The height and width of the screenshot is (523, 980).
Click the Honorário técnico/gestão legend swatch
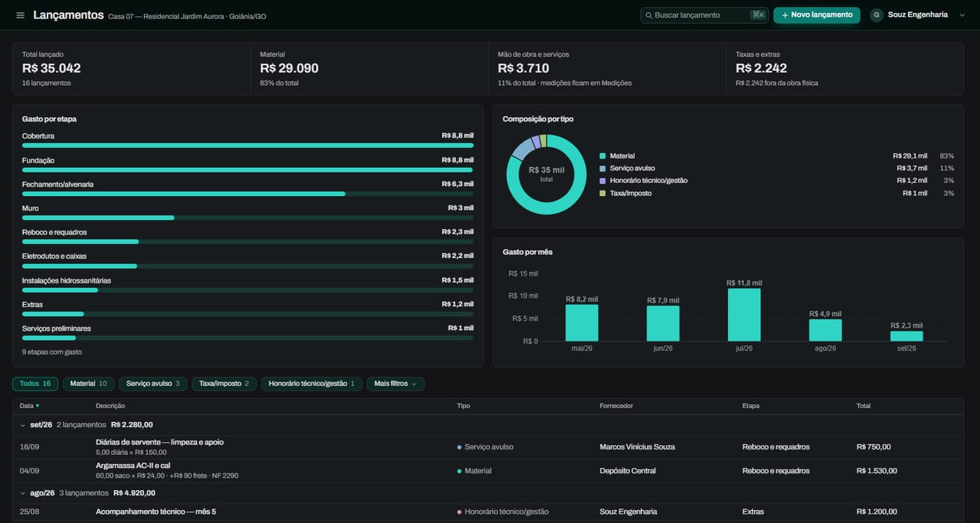pos(603,181)
